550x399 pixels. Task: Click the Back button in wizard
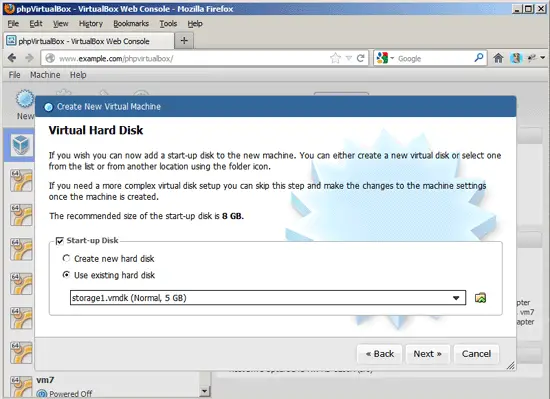pos(380,354)
